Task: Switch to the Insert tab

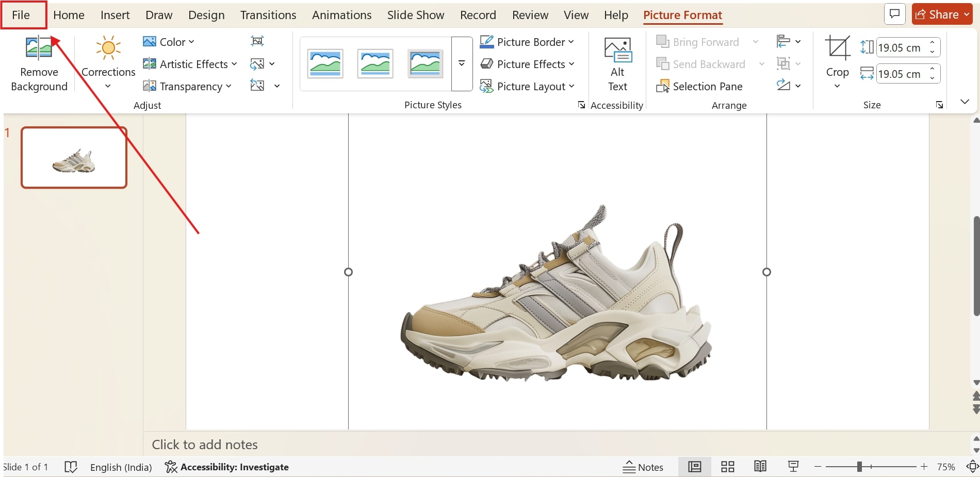Action: [115, 15]
